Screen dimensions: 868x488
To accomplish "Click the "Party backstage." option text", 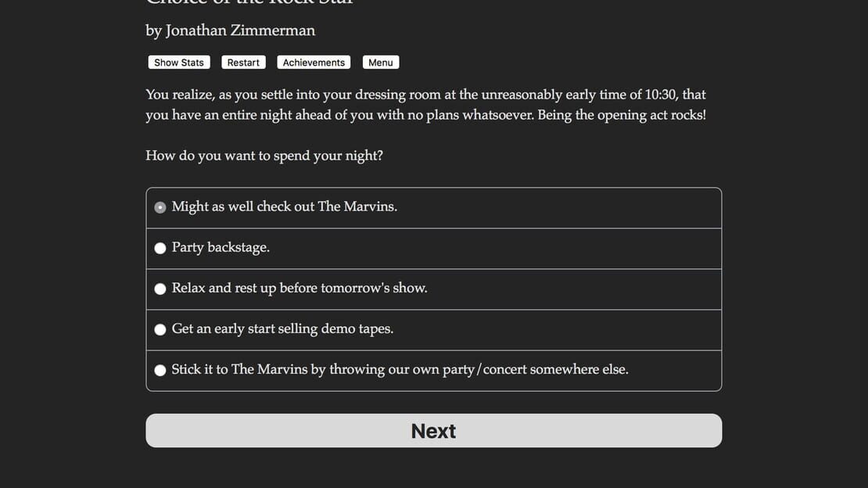I will [221, 248].
